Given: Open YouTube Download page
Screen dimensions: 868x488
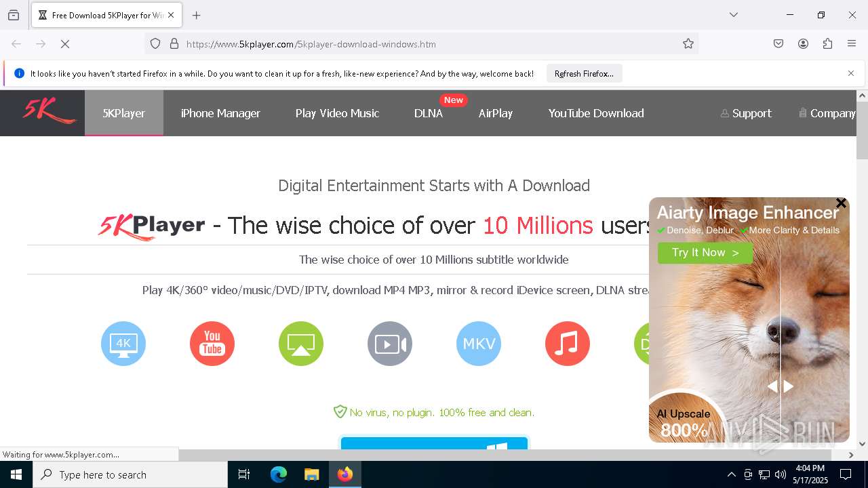Looking at the screenshot, I should [596, 113].
